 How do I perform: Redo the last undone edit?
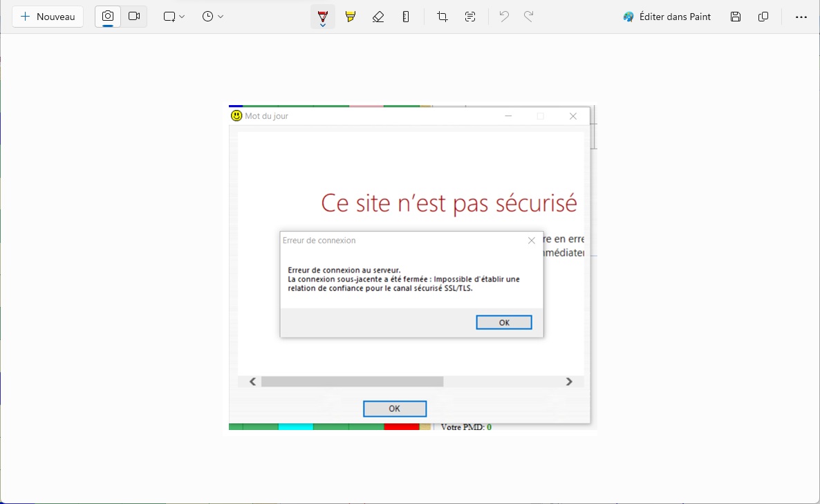pyautogui.click(x=529, y=17)
